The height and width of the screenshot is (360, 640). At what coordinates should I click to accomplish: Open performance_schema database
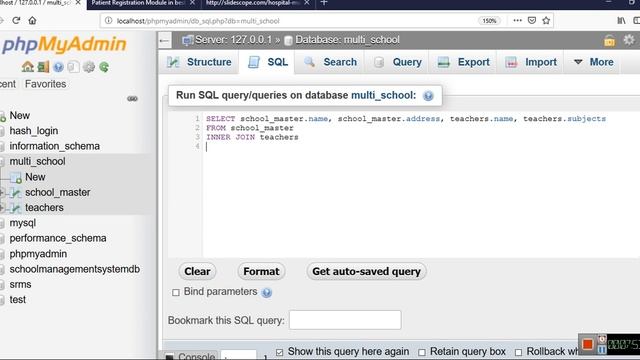(58, 238)
